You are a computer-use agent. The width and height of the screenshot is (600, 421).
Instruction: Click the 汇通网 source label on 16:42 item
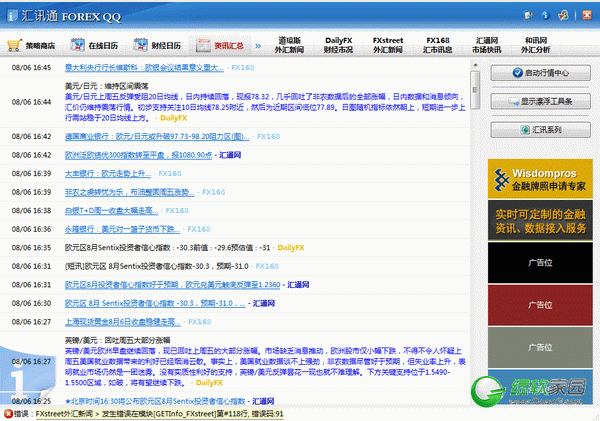pos(230,155)
